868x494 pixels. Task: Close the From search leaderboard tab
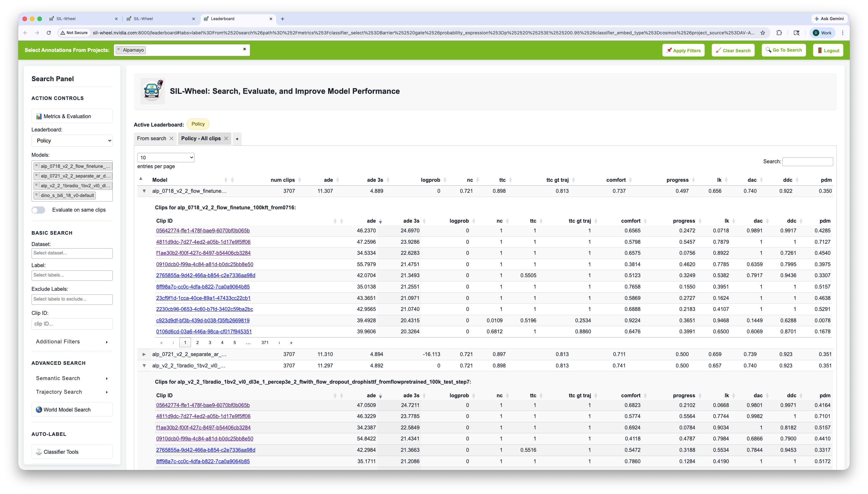172,138
